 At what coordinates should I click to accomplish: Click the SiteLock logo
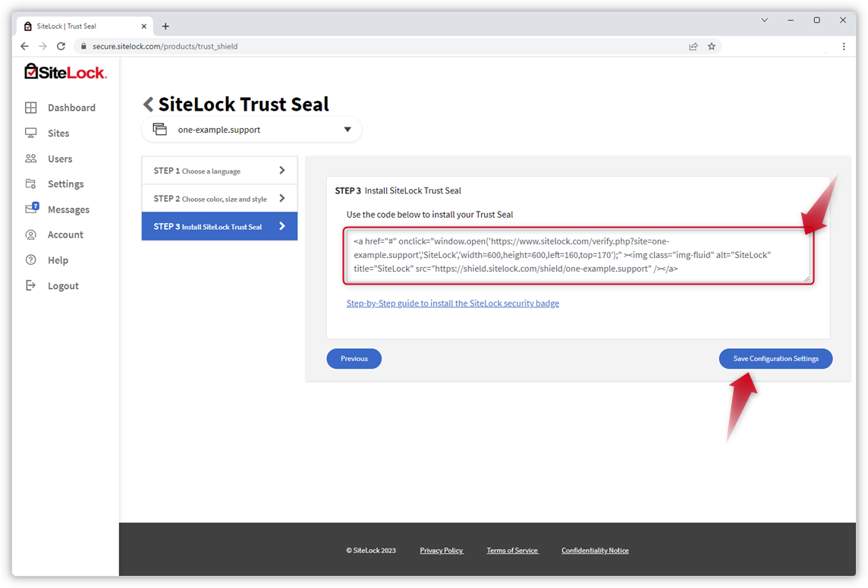(x=64, y=71)
